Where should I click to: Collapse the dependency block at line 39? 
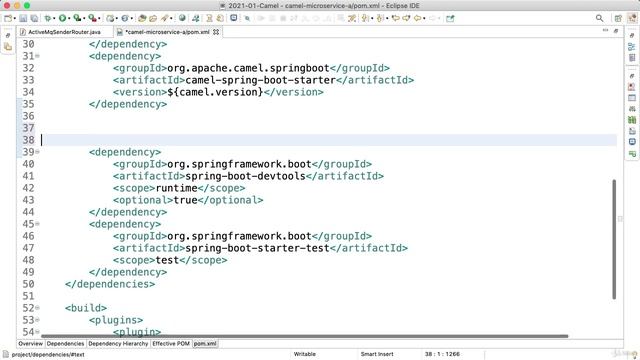point(38,152)
